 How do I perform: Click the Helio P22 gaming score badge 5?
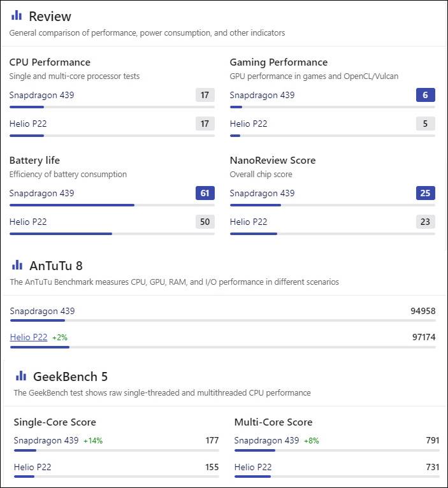coord(425,124)
